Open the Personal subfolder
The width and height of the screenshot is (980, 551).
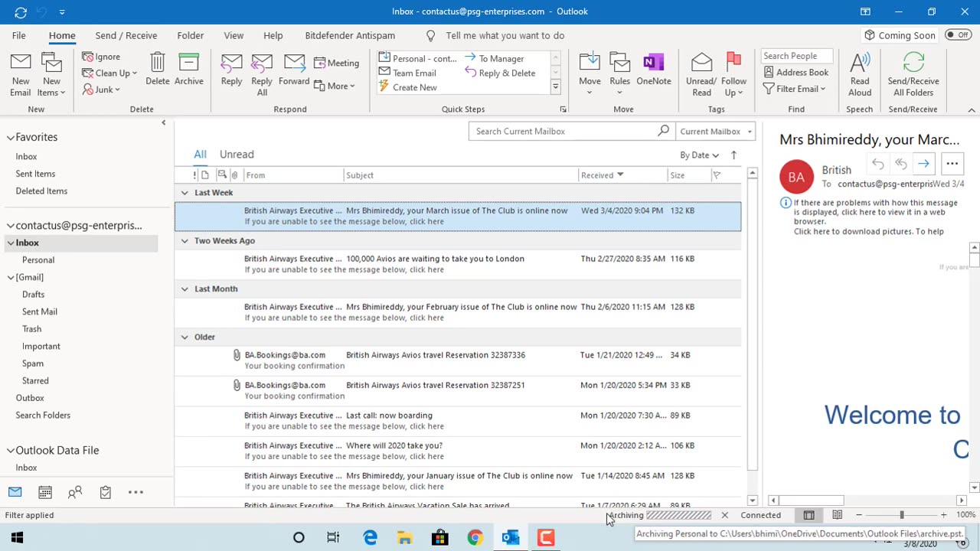(x=38, y=260)
